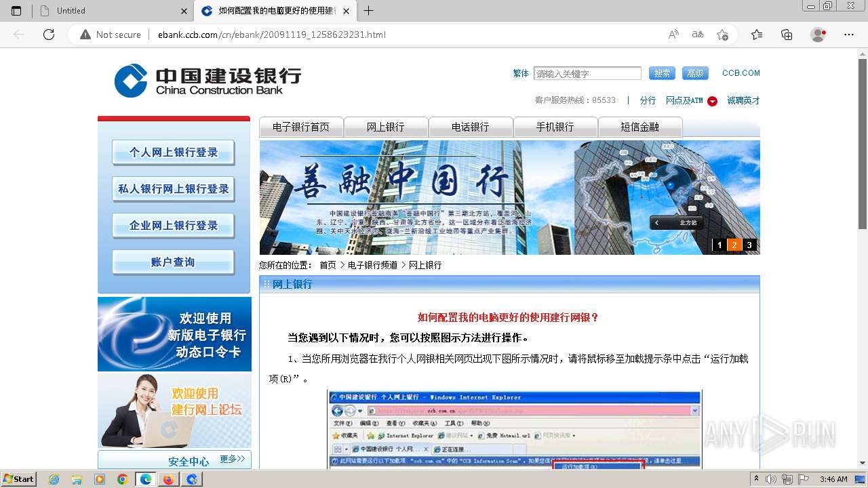The width and height of the screenshot is (868, 488).
Task: Open the tab actions menu icon
Action: pos(16,11)
